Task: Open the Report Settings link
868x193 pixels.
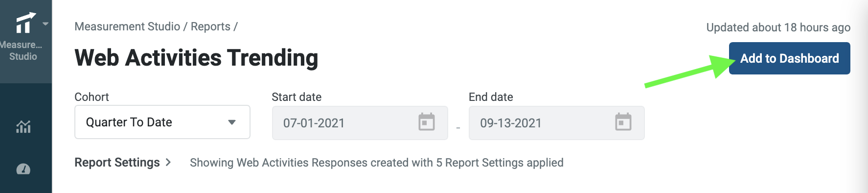Action: (117, 163)
